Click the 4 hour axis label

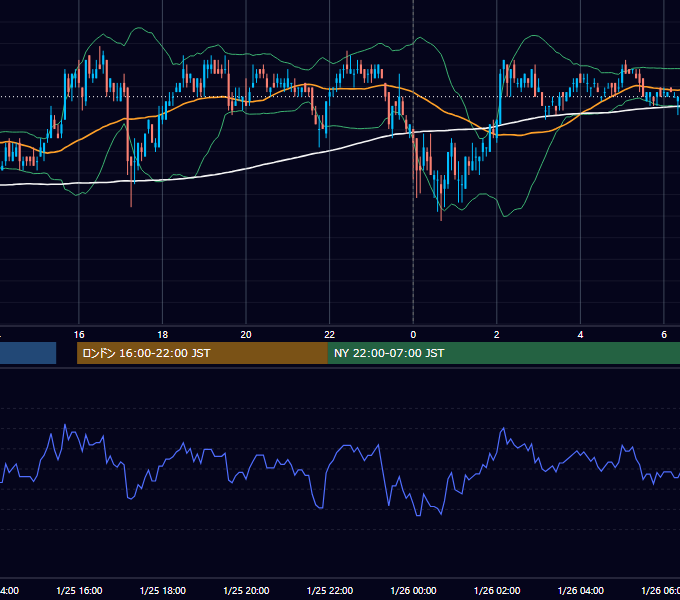[580, 335]
